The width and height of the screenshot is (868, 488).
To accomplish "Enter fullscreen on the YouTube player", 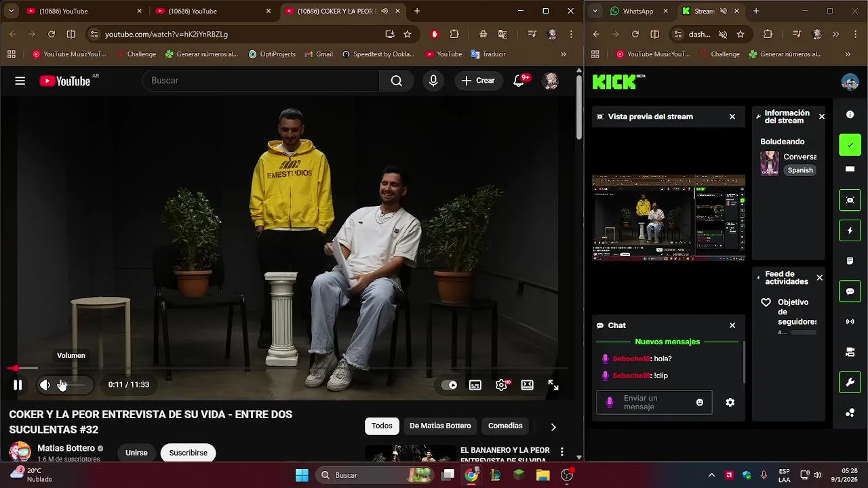I will click(x=553, y=385).
